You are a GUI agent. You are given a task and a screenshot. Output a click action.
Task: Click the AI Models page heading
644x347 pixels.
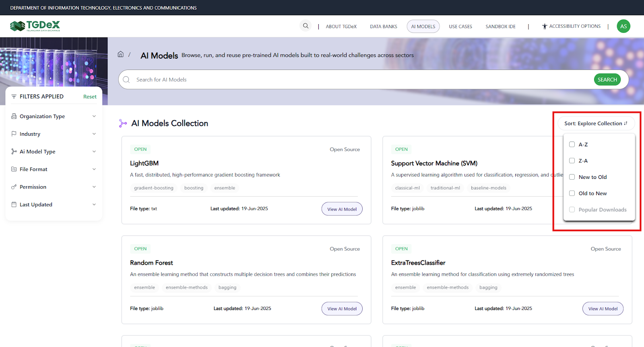click(x=159, y=55)
